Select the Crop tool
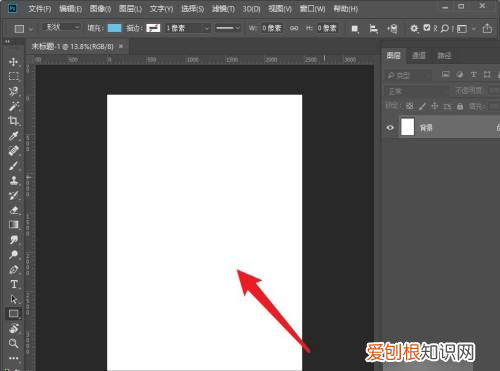The width and height of the screenshot is (500, 371). point(13,121)
